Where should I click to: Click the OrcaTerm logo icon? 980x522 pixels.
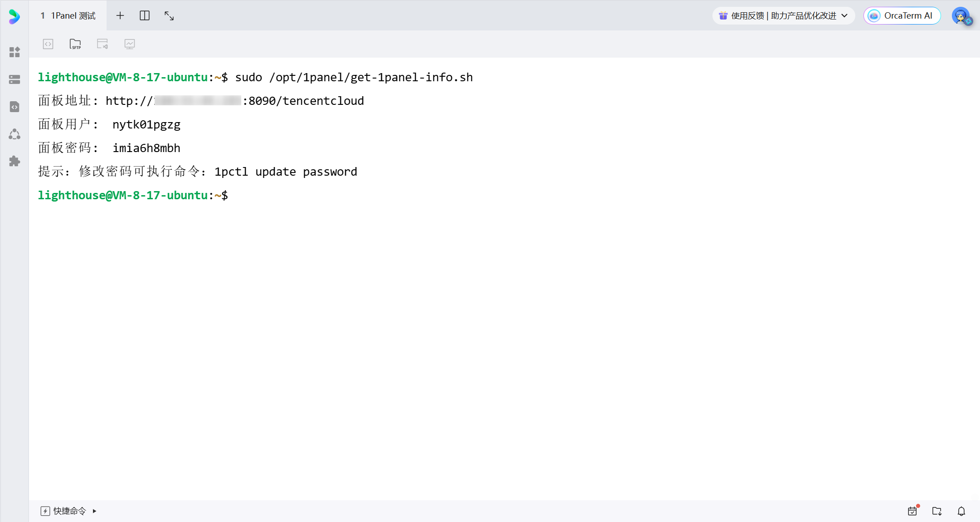[14, 16]
